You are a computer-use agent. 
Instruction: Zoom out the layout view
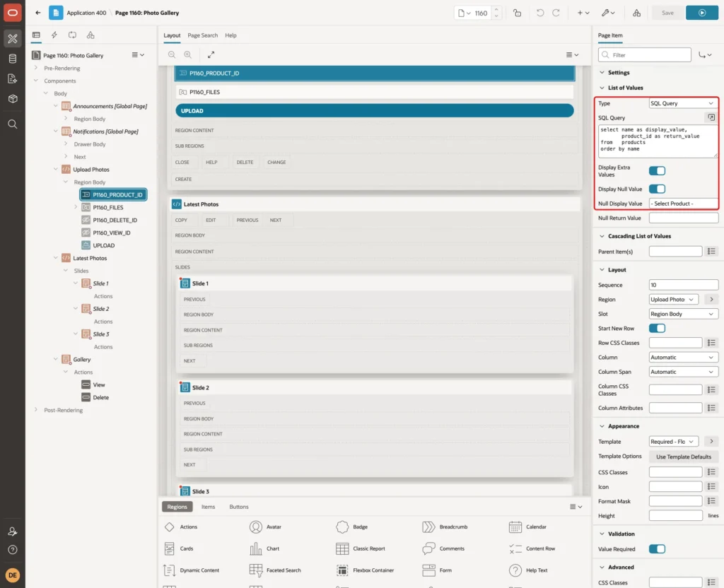(x=172, y=54)
